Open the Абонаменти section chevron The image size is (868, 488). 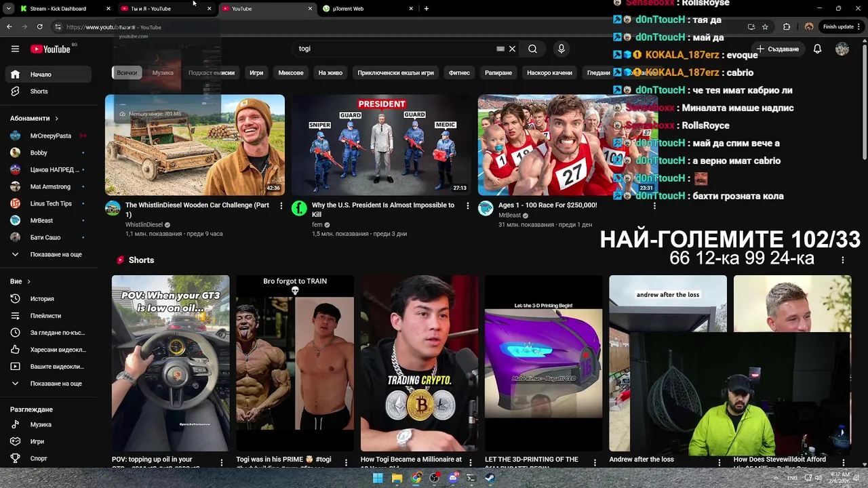(56, 119)
